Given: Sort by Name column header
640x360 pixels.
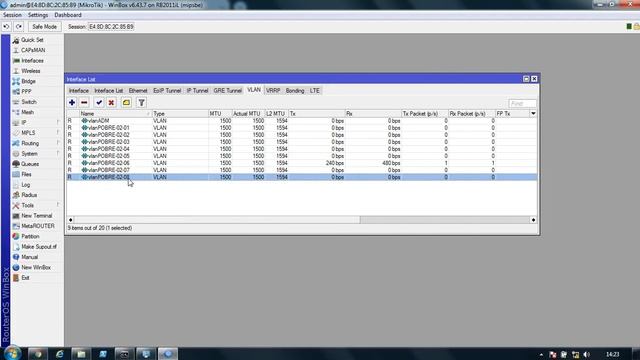Looking at the screenshot, I should pyautogui.click(x=116, y=113).
